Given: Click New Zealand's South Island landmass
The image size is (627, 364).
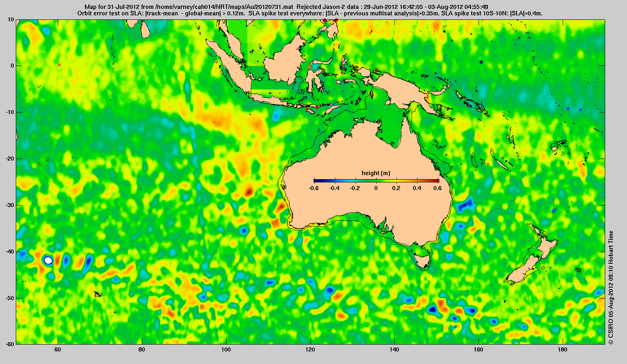Looking at the screenshot, I should [524, 270].
